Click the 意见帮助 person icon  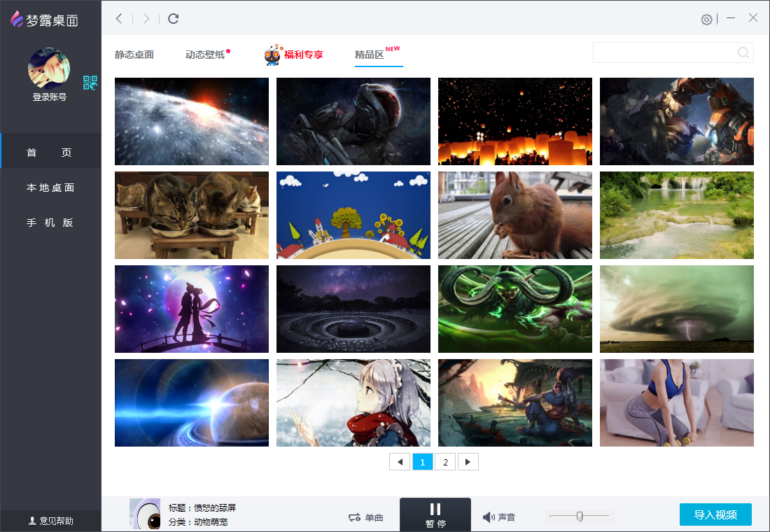coord(32,521)
